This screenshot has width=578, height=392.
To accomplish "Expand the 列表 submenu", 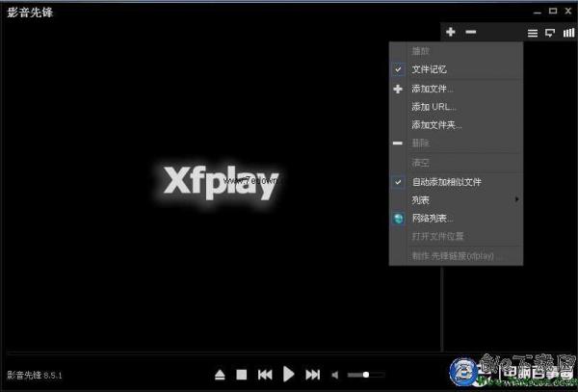I will [457, 200].
